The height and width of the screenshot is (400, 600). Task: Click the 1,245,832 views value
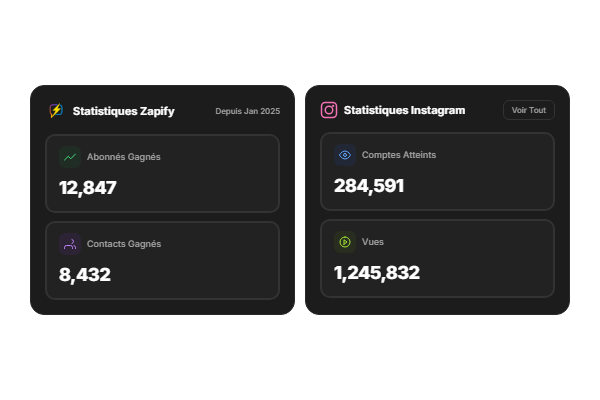(x=377, y=272)
